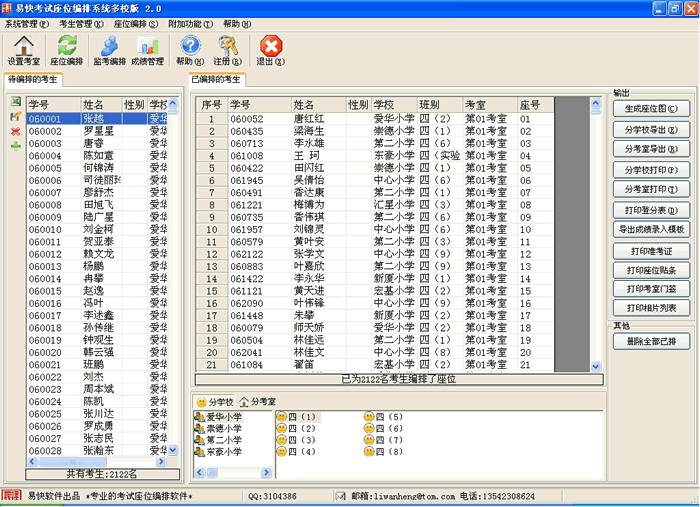Select class 四（7） smiley icon

coord(369,440)
